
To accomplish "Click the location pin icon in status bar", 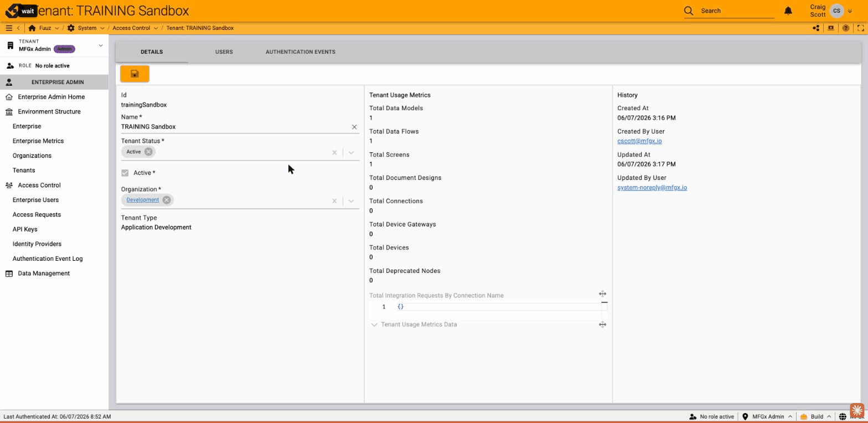I will (x=745, y=416).
